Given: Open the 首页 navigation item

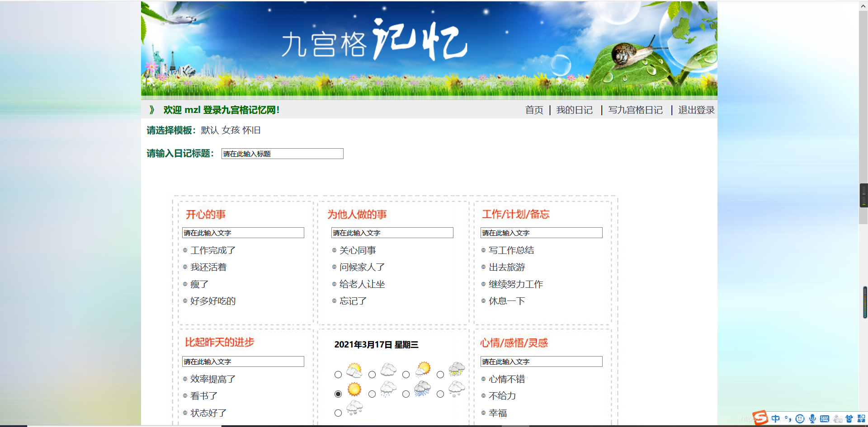Looking at the screenshot, I should coord(533,110).
